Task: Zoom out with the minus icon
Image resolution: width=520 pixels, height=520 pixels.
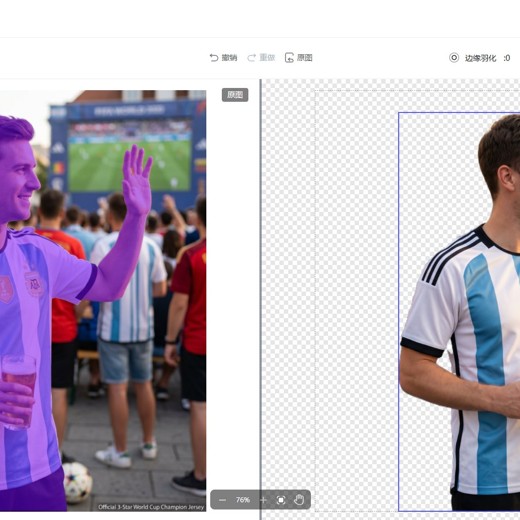Action: pos(222,500)
